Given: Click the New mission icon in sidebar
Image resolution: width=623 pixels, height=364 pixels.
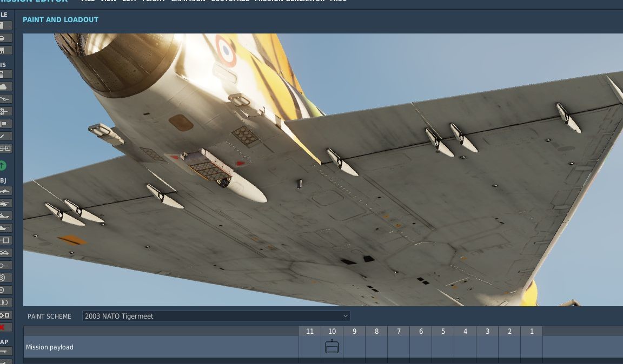Looking at the screenshot, I should [5, 25].
